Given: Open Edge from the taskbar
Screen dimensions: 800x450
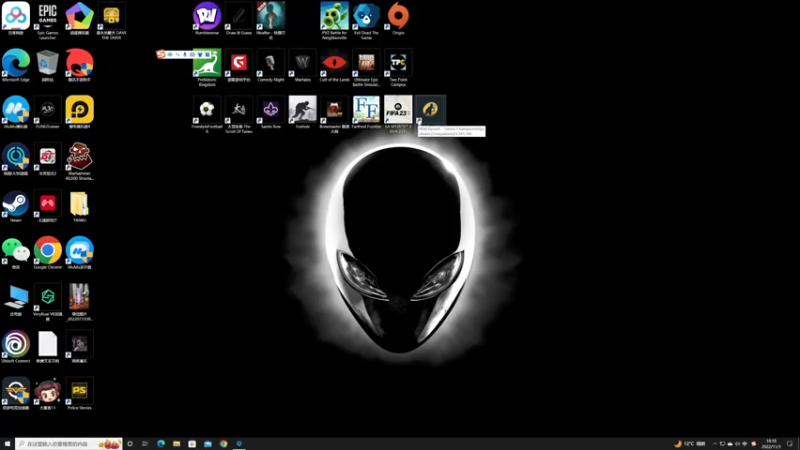Looking at the screenshot, I should pos(161,444).
